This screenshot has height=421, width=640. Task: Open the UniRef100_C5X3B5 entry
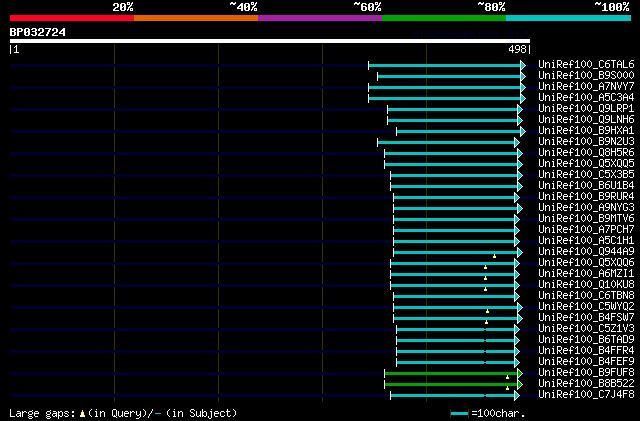coord(586,175)
